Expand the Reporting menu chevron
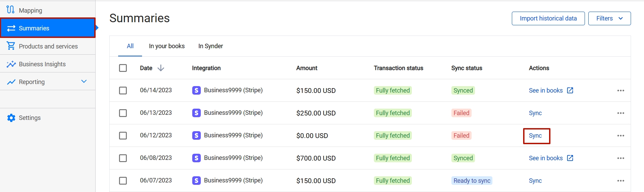The image size is (644, 192). 84,81
